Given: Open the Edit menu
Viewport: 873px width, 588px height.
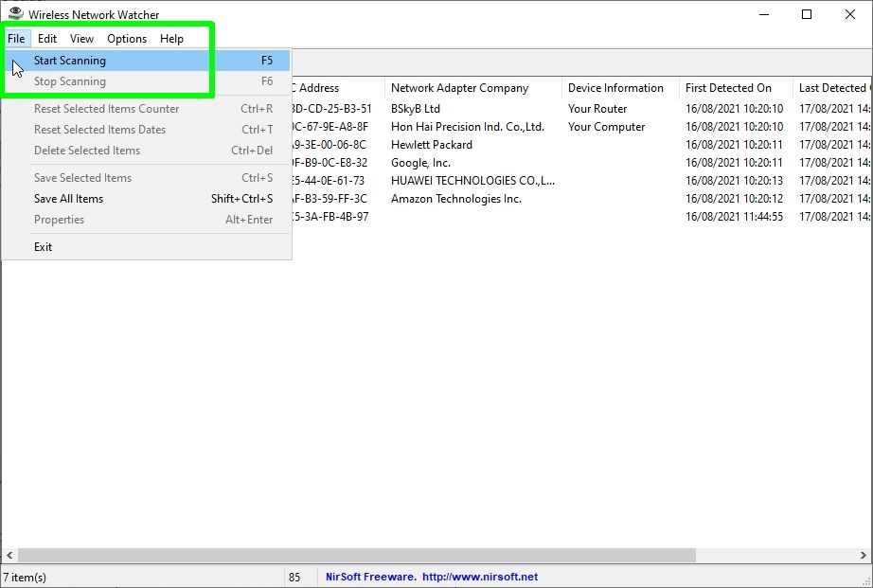Looking at the screenshot, I should coord(46,39).
